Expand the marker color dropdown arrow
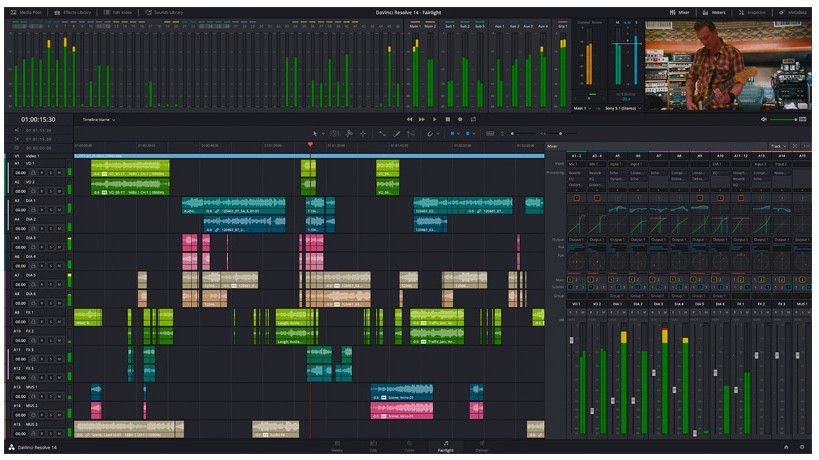This screenshot has height=460, width=819. point(474,134)
